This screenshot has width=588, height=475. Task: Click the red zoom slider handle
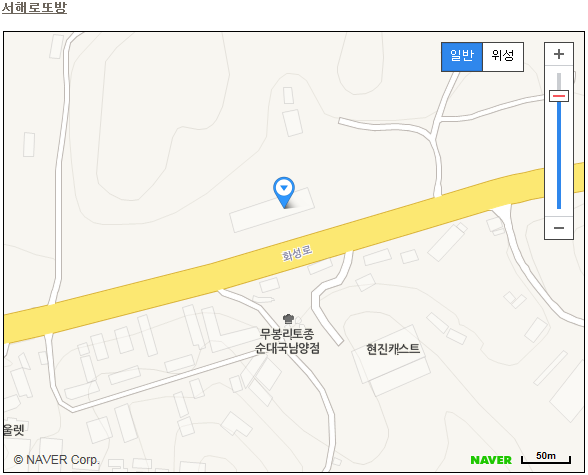(559, 96)
